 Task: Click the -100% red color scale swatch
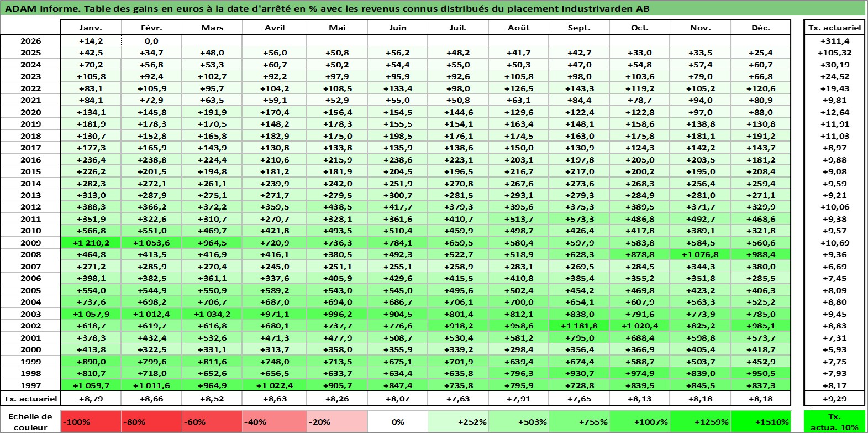91,421
